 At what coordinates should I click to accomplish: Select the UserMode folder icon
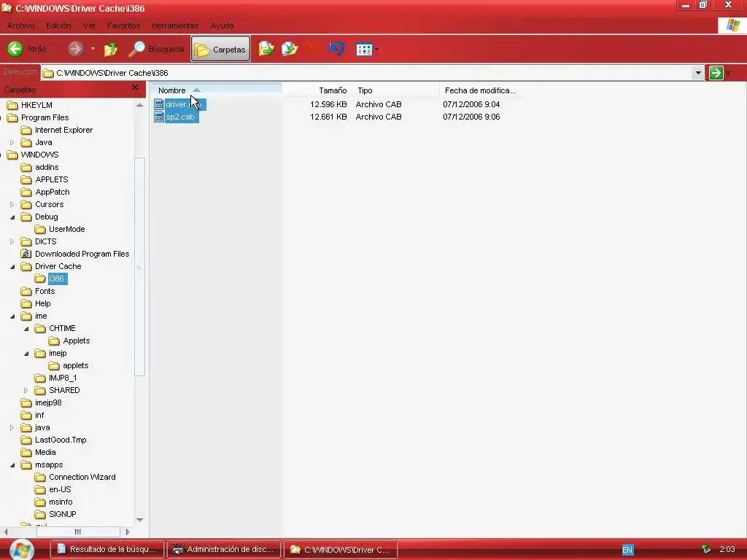(40, 229)
